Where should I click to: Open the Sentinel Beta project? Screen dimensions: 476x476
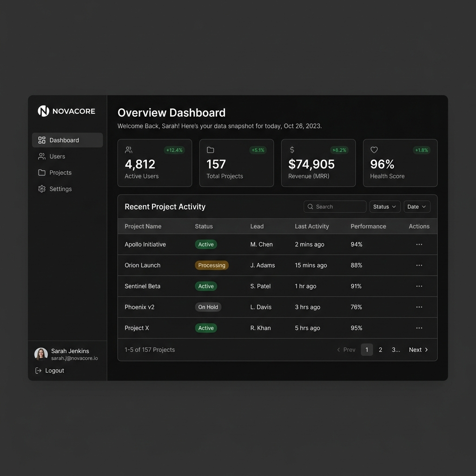(x=142, y=286)
